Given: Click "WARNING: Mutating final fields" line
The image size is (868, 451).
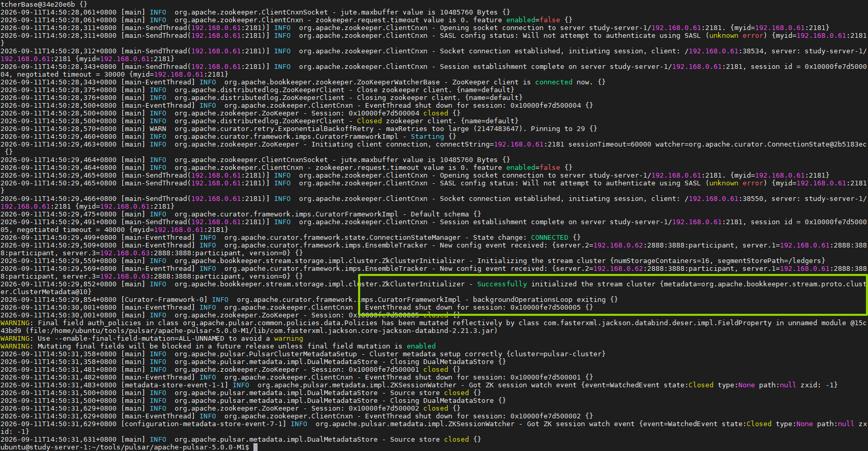Looking at the screenshot, I should [x=218, y=346].
